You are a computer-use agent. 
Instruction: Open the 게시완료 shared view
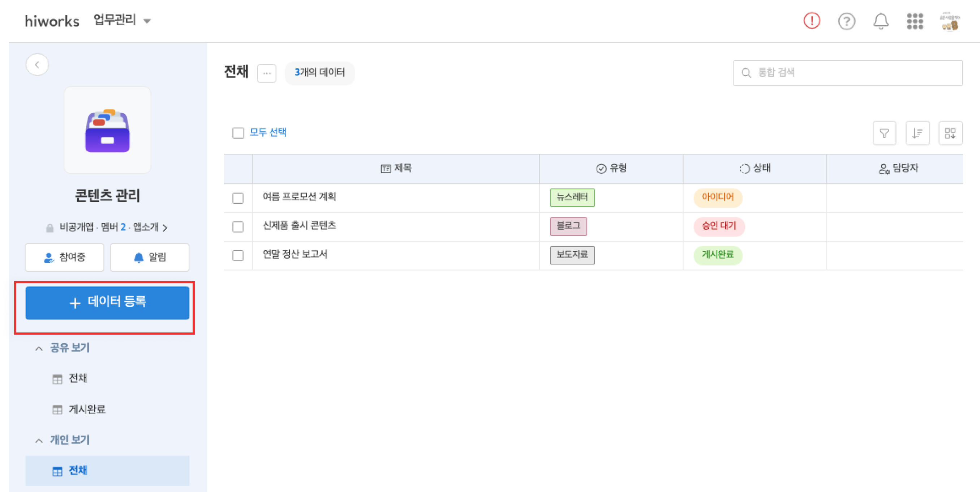click(87, 410)
